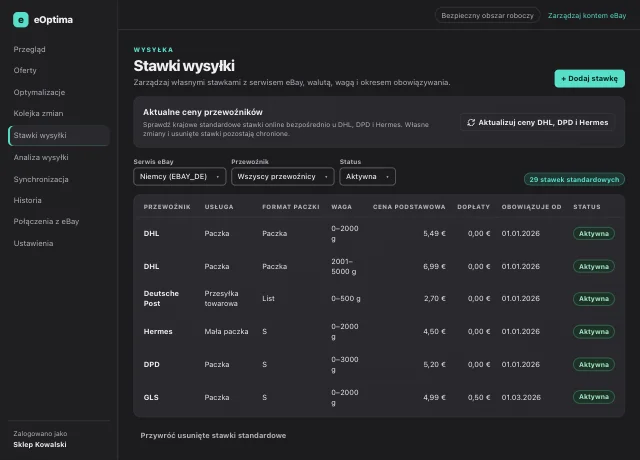Click the 4,99 € price cell
640x460 pixels.
[x=434, y=397]
